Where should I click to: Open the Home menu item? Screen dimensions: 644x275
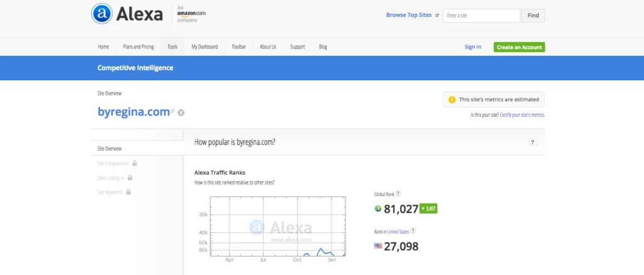[x=103, y=46]
